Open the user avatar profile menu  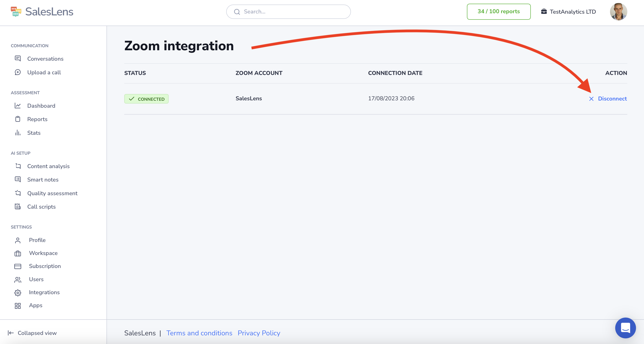(x=618, y=12)
